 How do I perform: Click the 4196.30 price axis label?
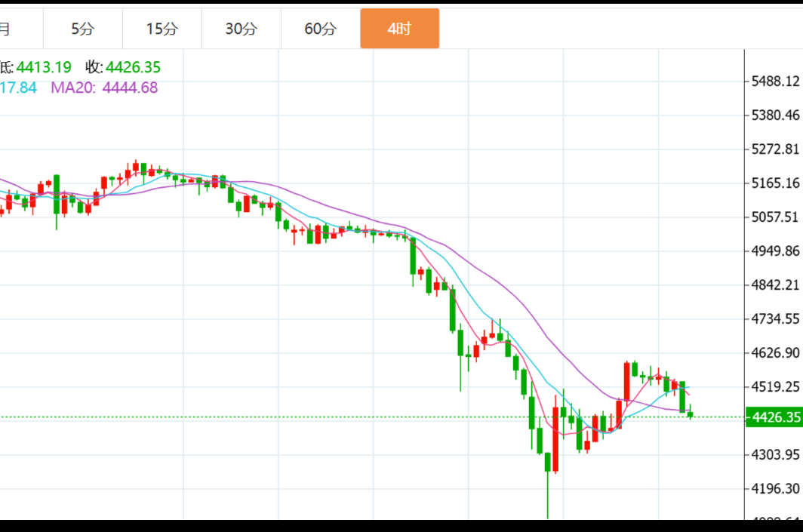(775, 489)
